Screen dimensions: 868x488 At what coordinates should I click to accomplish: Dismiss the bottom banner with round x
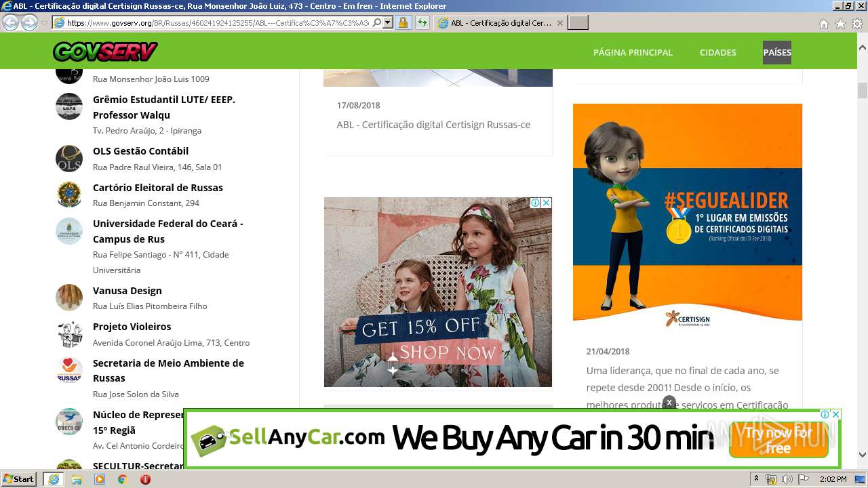(x=669, y=403)
